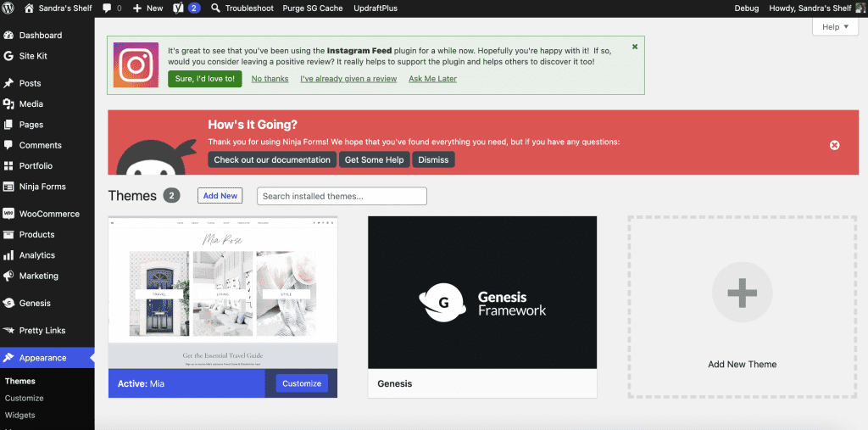Open UpdraftPlus from admin bar
Viewport: 868px width, 430px height.
(x=376, y=8)
